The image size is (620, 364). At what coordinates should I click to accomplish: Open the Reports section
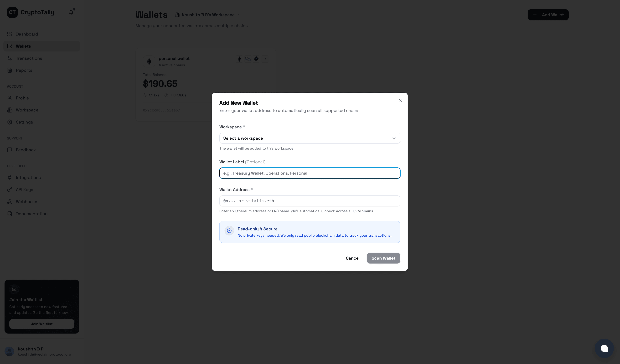[x=24, y=70]
